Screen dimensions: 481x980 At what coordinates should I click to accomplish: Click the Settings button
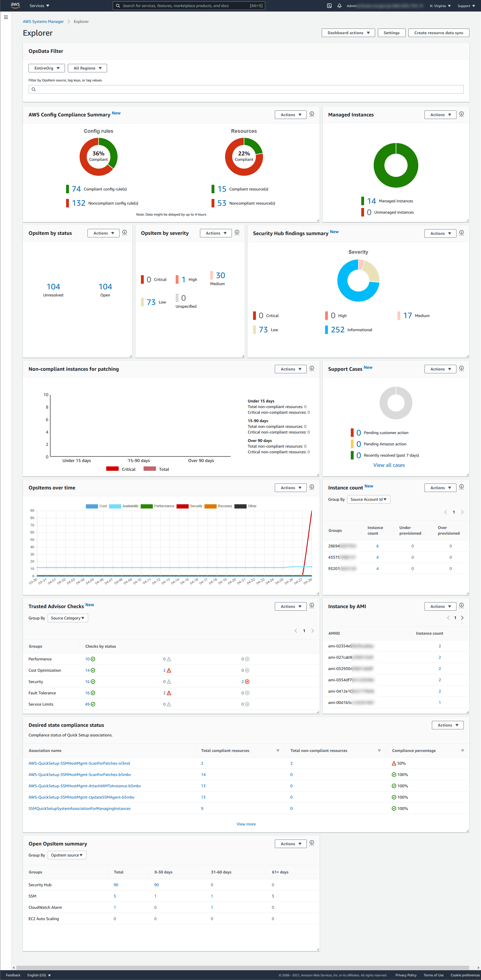tap(392, 33)
